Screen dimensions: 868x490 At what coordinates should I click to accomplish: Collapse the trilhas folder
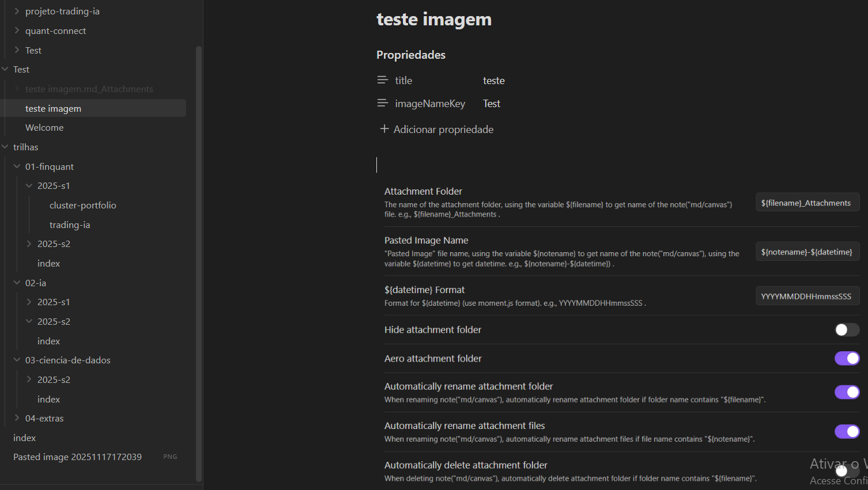[5, 147]
